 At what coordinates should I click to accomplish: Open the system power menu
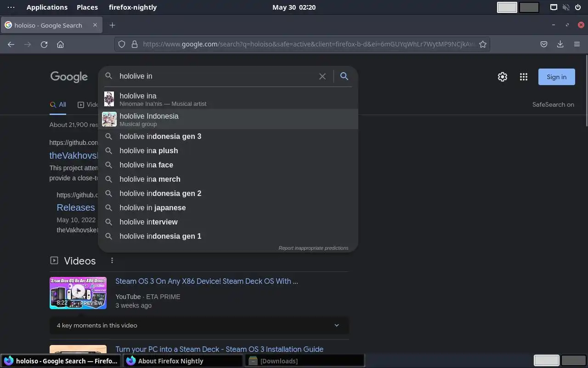tap(577, 7)
